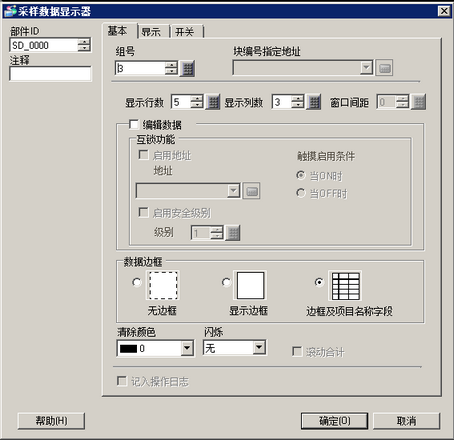Expand the 清除颜色 dropdown arrow
Viewport: 454px width, 440px height.
click(x=187, y=348)
